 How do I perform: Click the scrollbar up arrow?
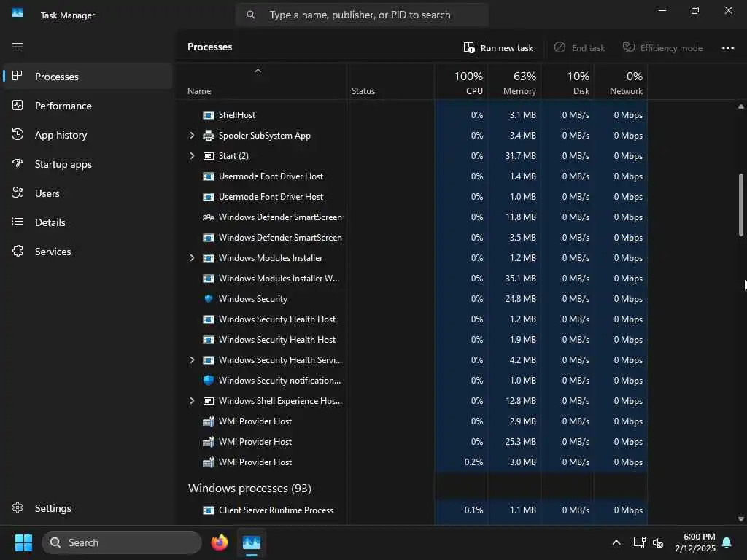[x=741, y=106]
